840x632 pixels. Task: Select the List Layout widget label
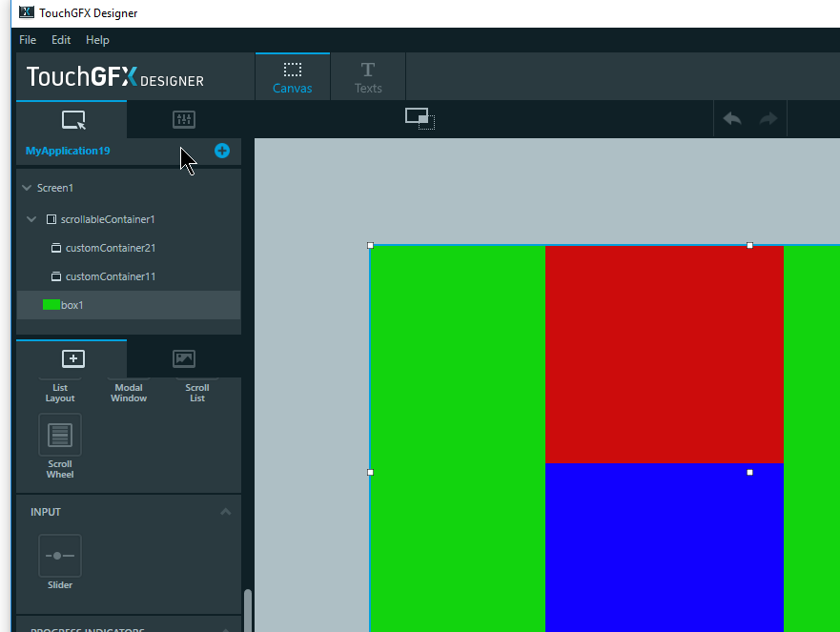60,393
